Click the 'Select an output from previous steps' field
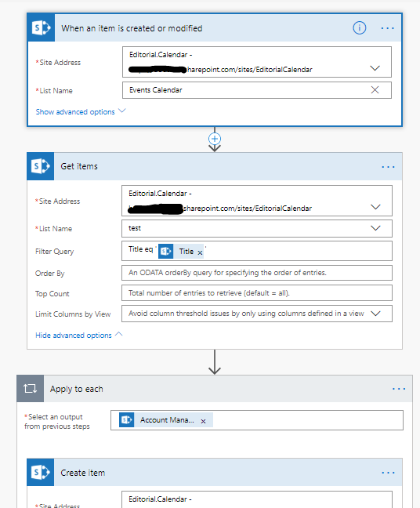The height and width of the screenshot is (508, 420). pos(257,420)
